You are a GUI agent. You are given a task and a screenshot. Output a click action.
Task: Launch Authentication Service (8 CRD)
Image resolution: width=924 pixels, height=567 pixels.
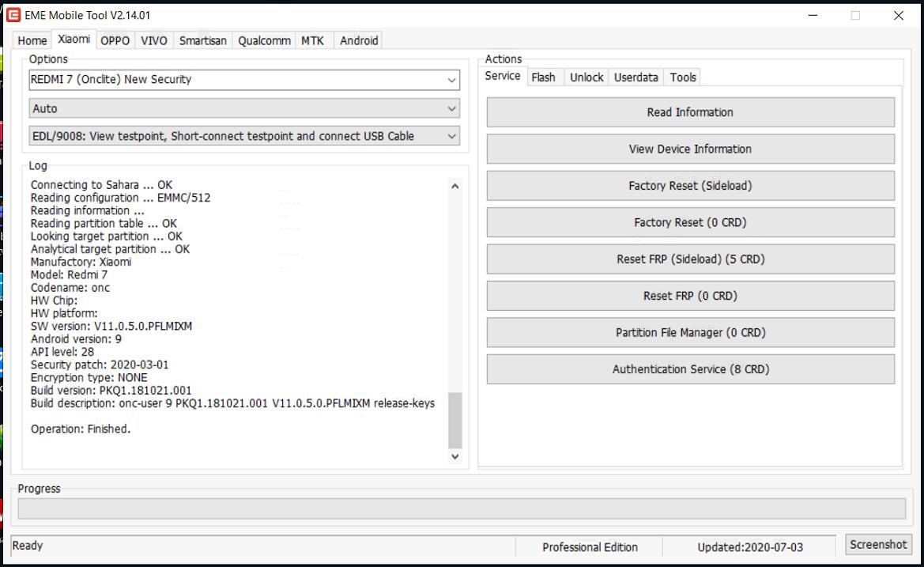(x=690, y=369)
